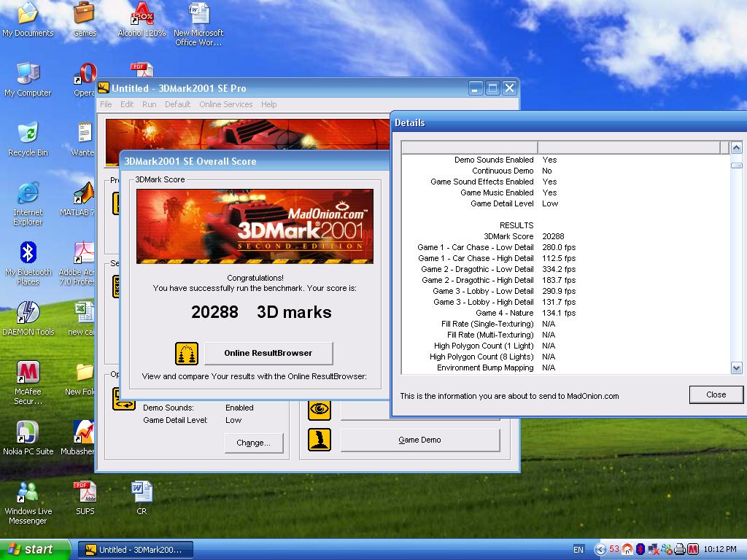747x560 pixels.
Task: Open the New Folder icon on desktop
Action: coord(81,378)
